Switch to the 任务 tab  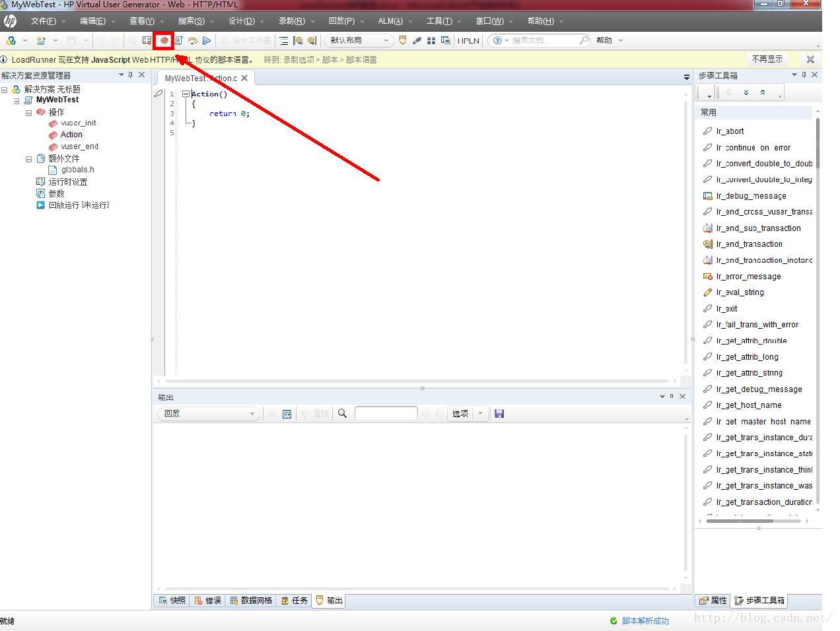(x=294, y=601)
